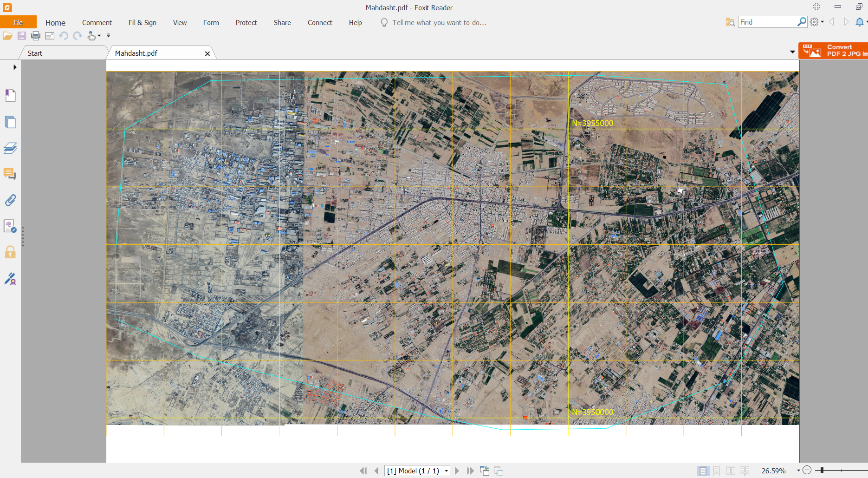This screenshot has height=478, width=868.
Task: Click the Find search input field
Action: [767, 22]
